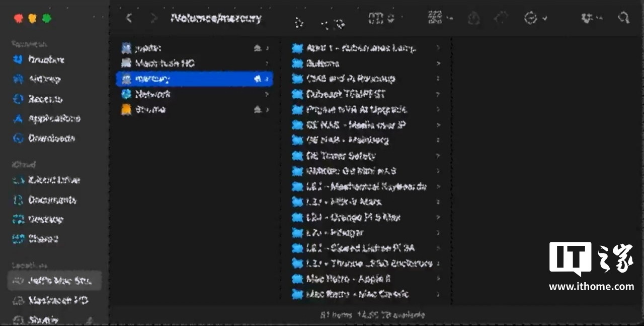The image size is (644, 326).
Task: Click the Milk-V Mars folder icon
Action: [297, 202]
